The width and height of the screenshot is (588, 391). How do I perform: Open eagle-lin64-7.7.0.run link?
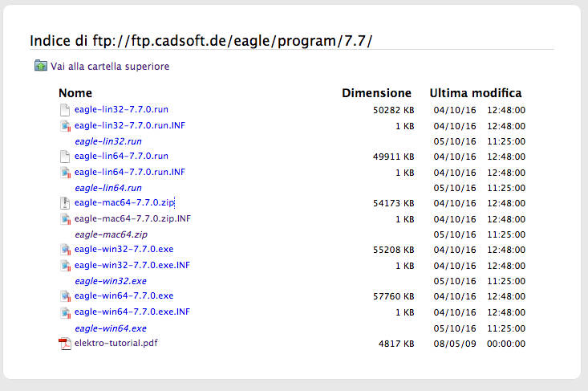point(121,156)
